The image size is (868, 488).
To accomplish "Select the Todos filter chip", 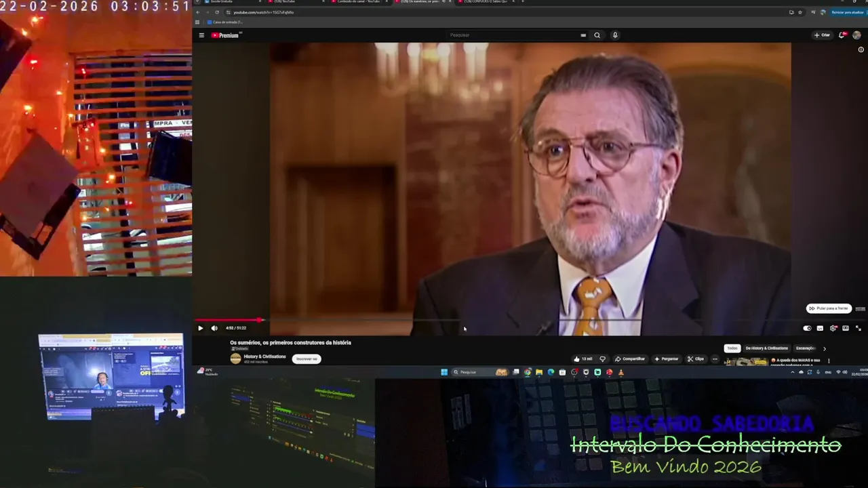I will click(x=732, y=348).
